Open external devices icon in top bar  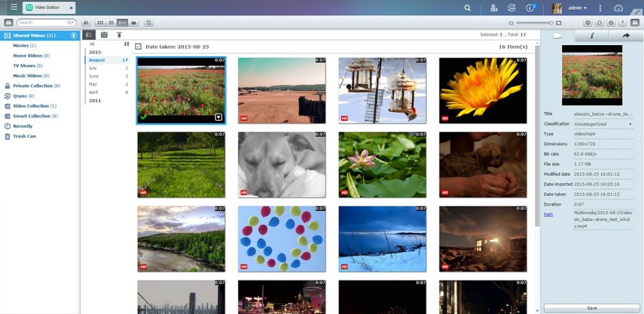point(511,8)
